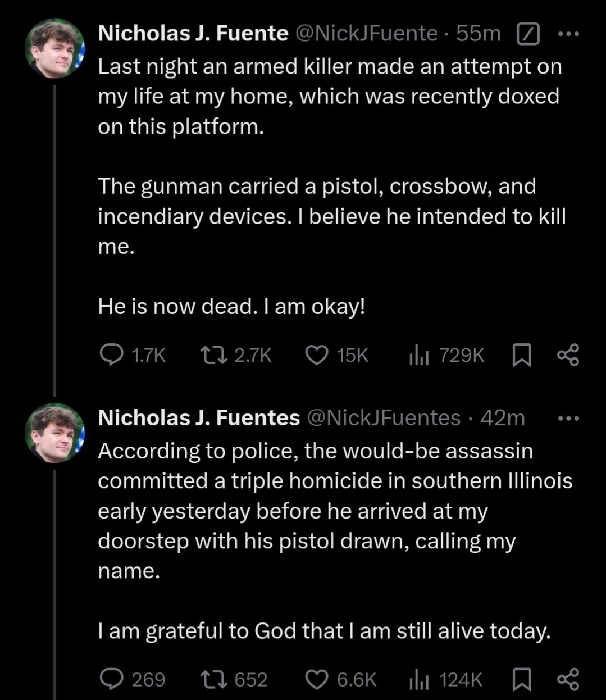
Task: View analytics showing 124K views
Action: 420,679
